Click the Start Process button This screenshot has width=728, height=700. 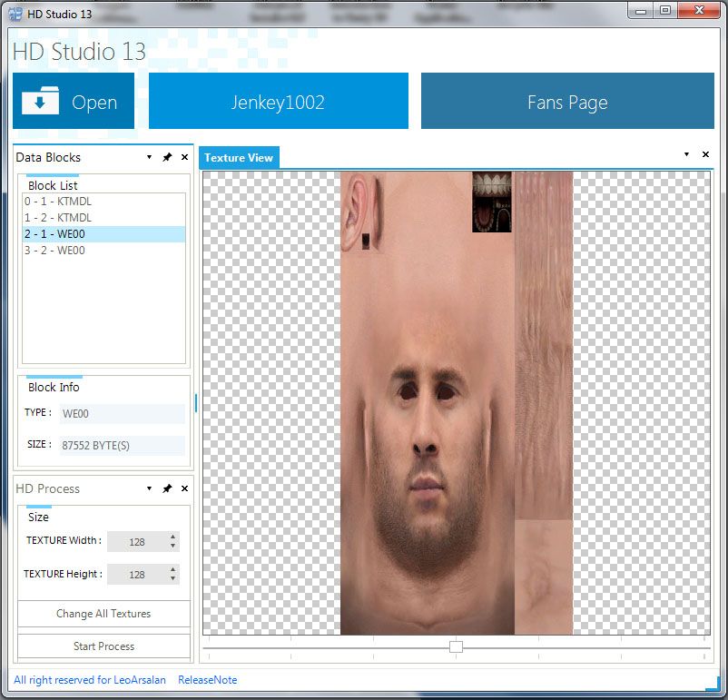pyautogui.click(x=103, y=646)
